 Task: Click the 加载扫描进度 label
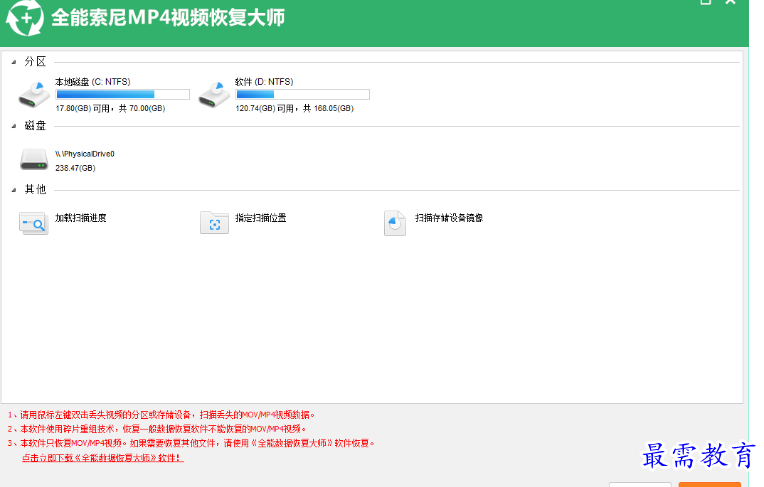coord(80,218)
